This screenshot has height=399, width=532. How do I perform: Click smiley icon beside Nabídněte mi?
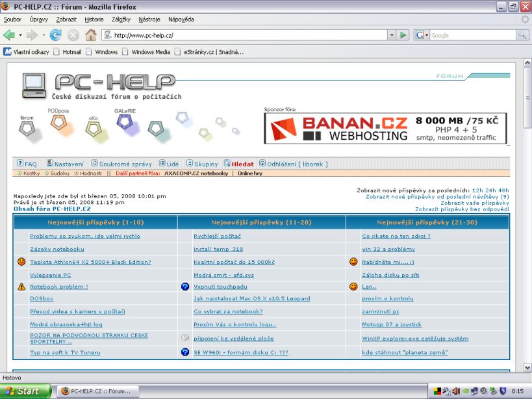[353, 262]
